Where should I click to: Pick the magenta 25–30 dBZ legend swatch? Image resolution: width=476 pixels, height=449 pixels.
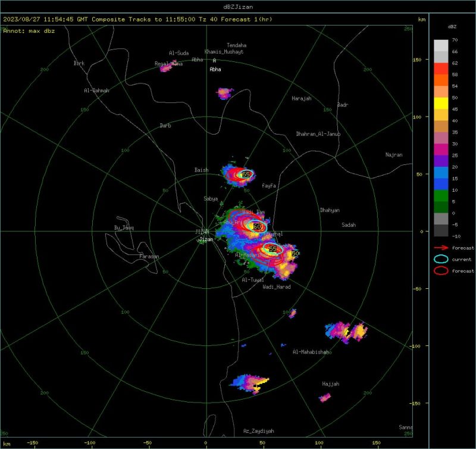click(x=441, y=149)
